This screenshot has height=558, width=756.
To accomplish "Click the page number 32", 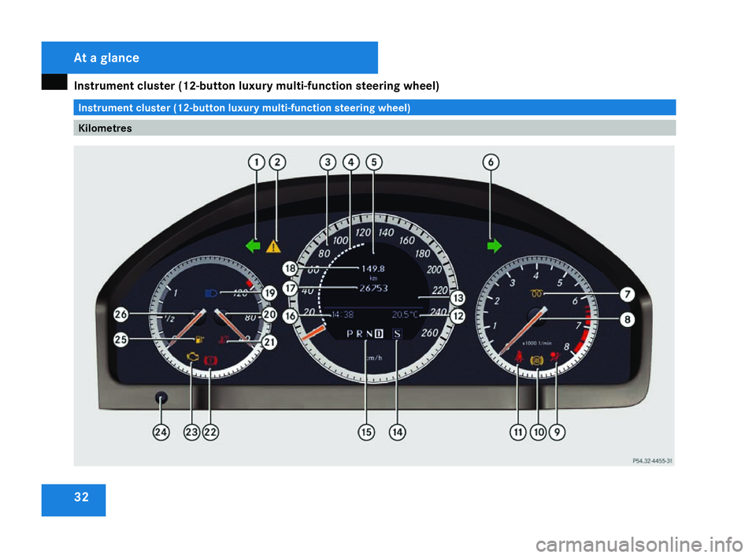I will (81, 497).
